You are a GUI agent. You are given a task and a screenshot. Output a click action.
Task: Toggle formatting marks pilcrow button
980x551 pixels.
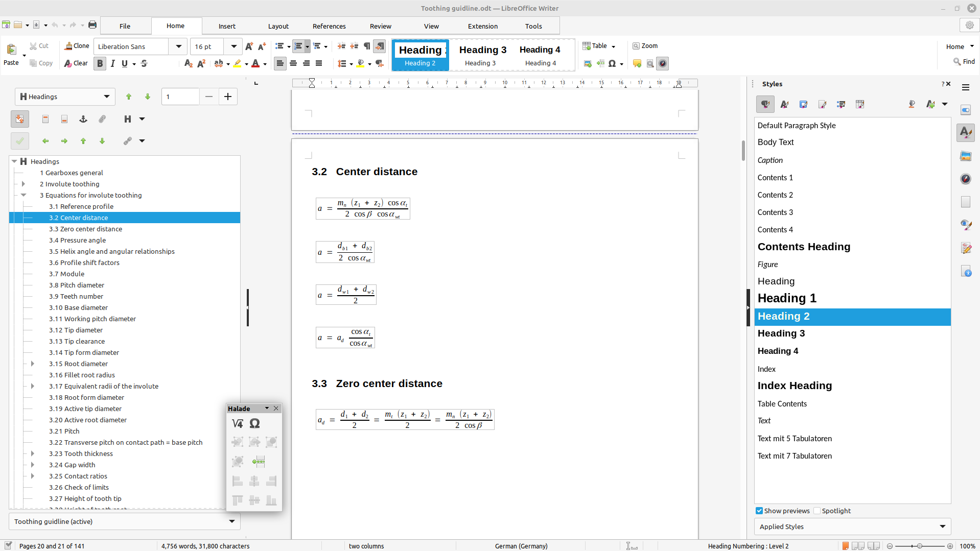point(367,46)
